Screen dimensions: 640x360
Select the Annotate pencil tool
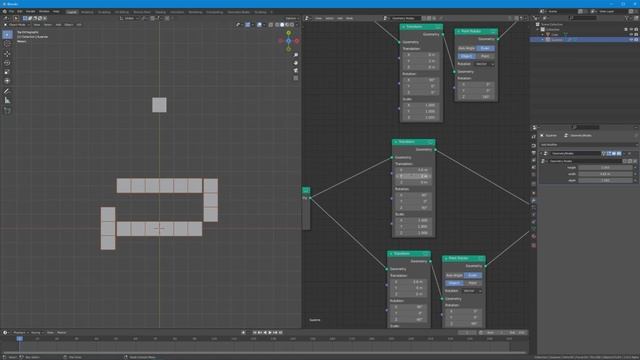(x=7, y=91)
